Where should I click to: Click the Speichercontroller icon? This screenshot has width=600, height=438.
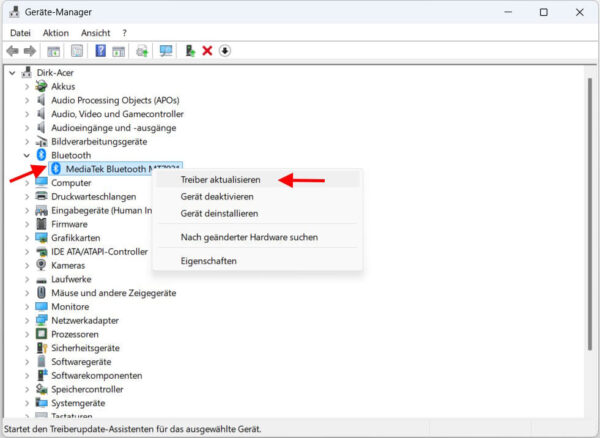click(41, 389)
